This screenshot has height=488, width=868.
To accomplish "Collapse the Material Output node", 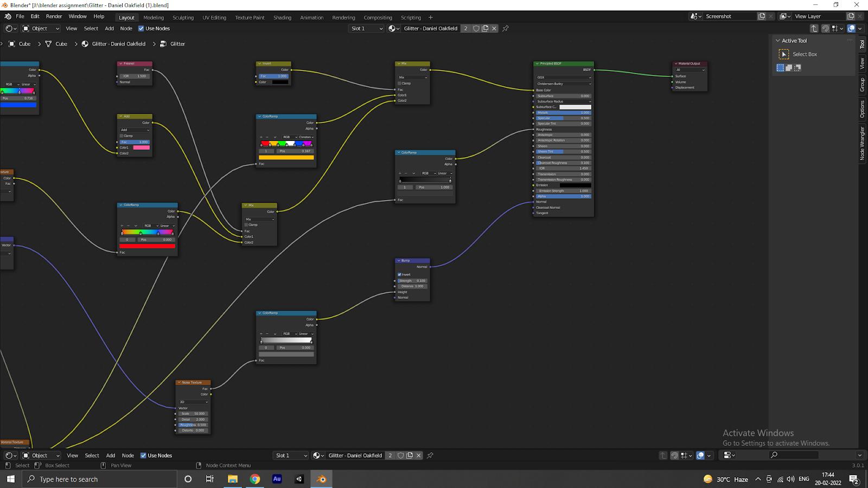I will 676,63.
